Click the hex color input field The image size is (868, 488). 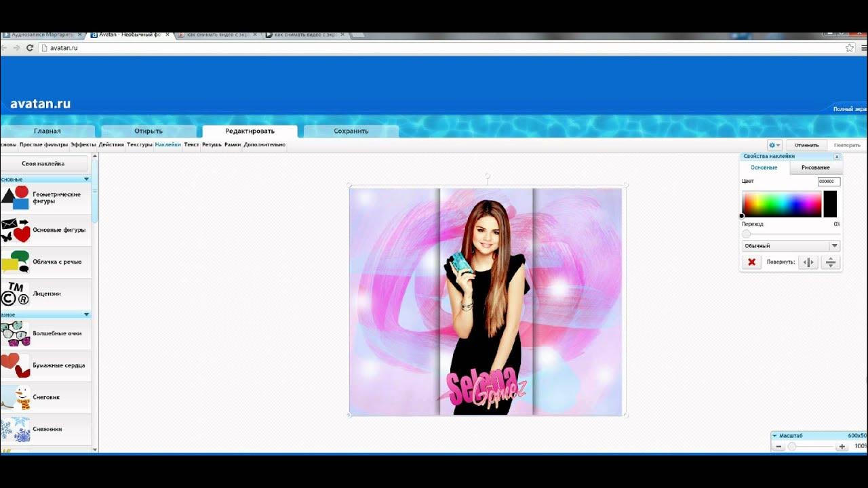click(829, 182)
